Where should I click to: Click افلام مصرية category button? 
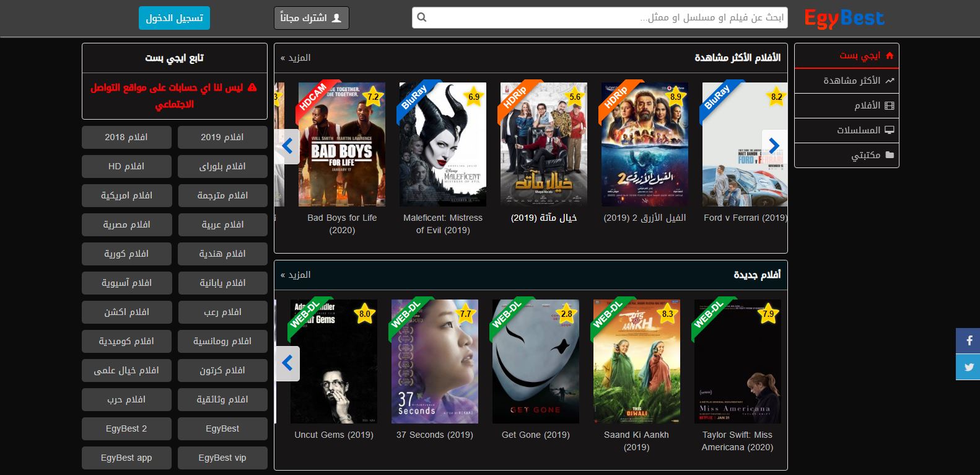pos(126,224)
